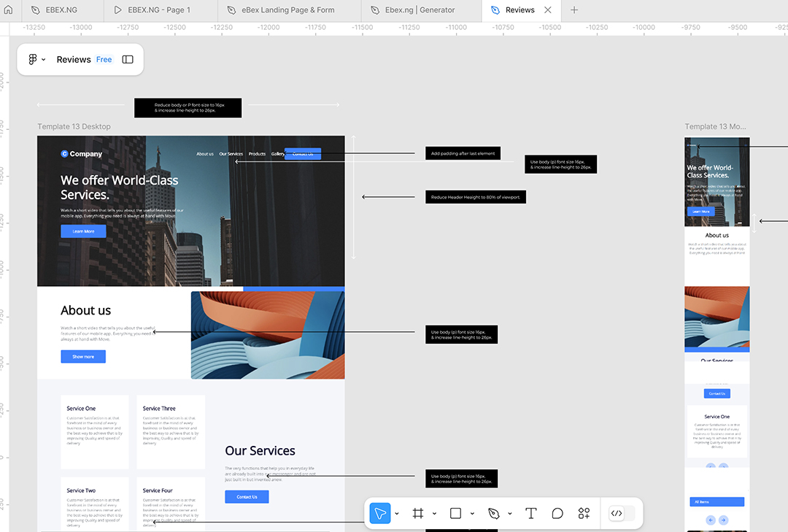Screen dimensions: 788x532
Task: Expand the Move tools dropdown arrow
Action: click(397, 514)
